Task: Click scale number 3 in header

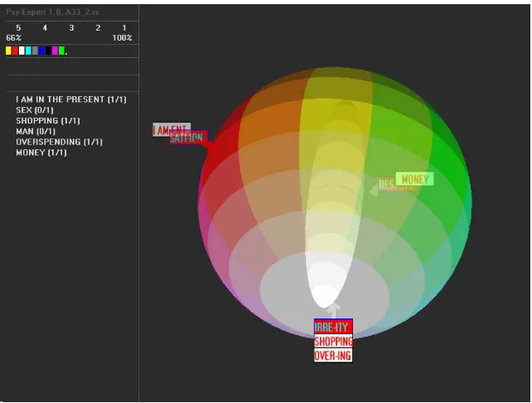Action: (71, 28)
